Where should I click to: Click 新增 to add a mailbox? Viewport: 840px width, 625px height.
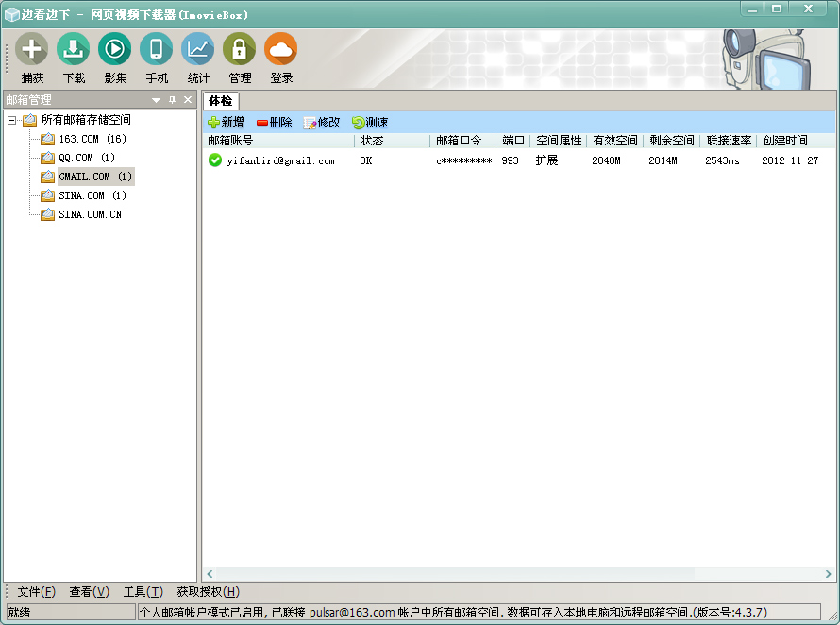(x=226, y=123)
